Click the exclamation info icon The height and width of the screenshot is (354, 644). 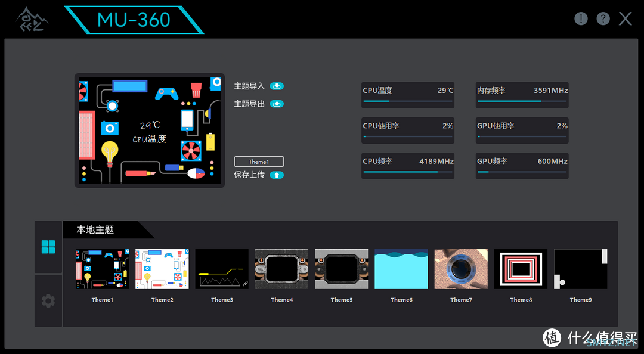click(x=581, y=18)
